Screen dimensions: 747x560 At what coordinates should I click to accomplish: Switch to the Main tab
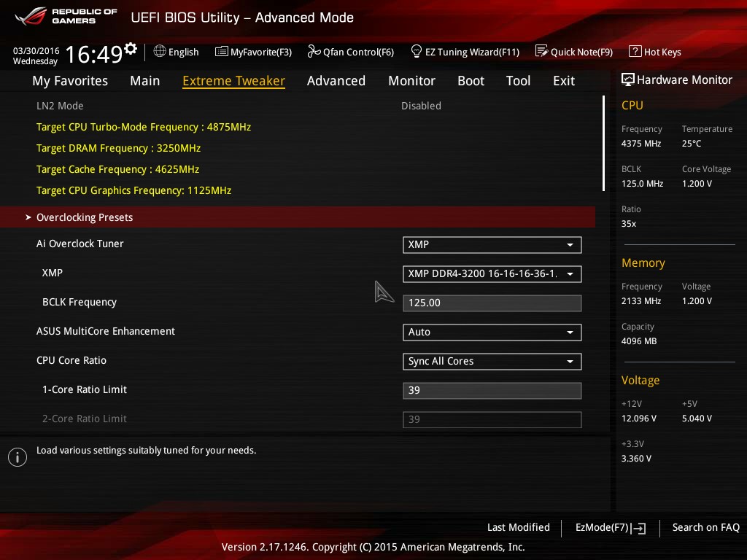[145, 81]
